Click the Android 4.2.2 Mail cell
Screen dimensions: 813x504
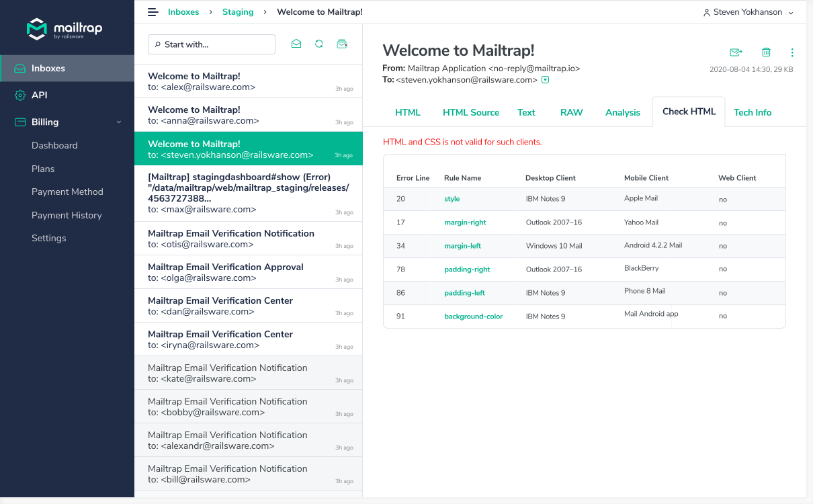point(653,245)
